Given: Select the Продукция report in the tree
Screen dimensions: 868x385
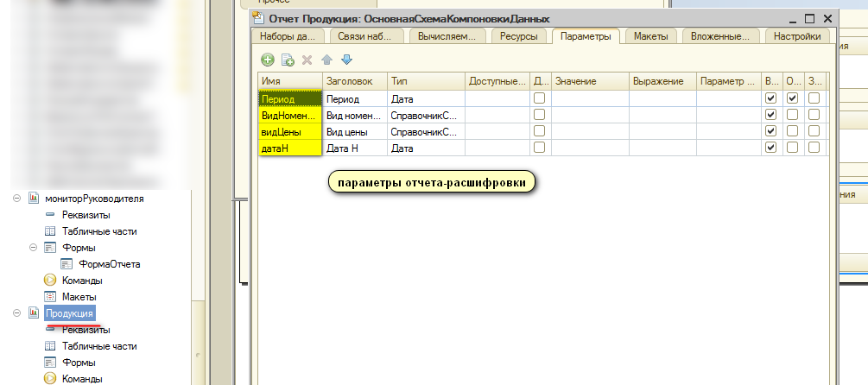Looking at the screenshot, I should click(x=70, y=312).
